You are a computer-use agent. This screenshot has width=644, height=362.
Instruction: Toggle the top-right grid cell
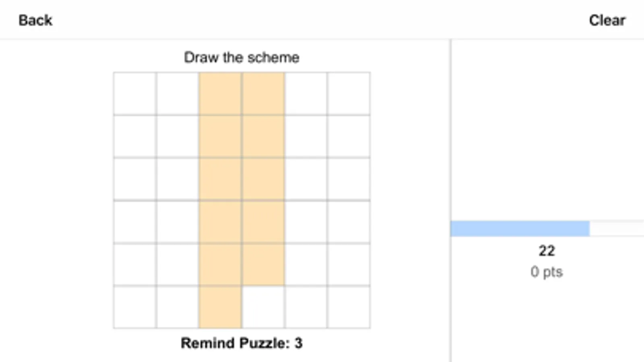348,94
